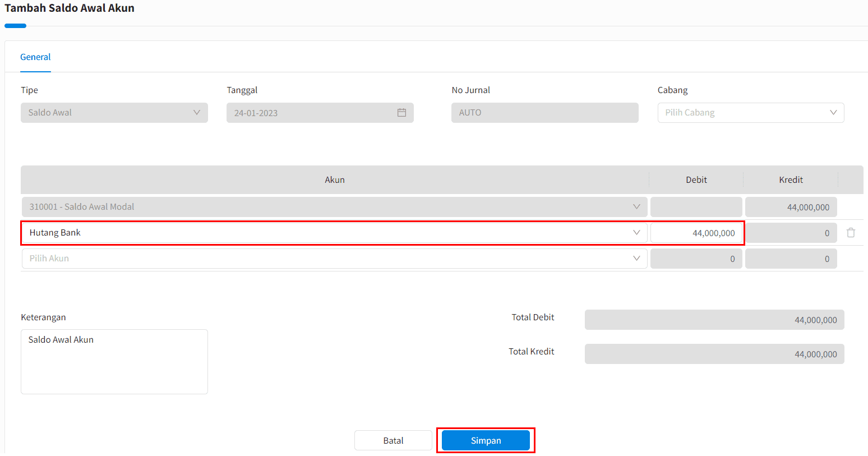Switch to the General tab
868x456 pixels.
[35, 57]
